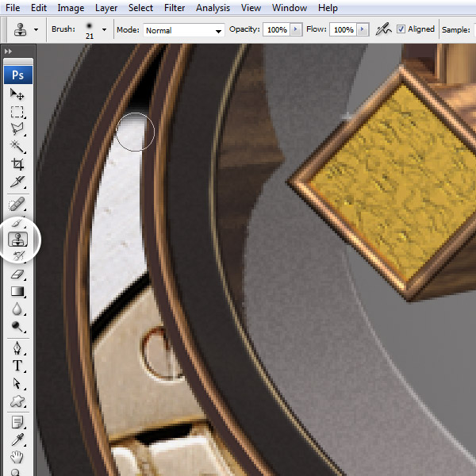Select the Blur tool
Screen dimensions: 476x476
coord(17,309)
